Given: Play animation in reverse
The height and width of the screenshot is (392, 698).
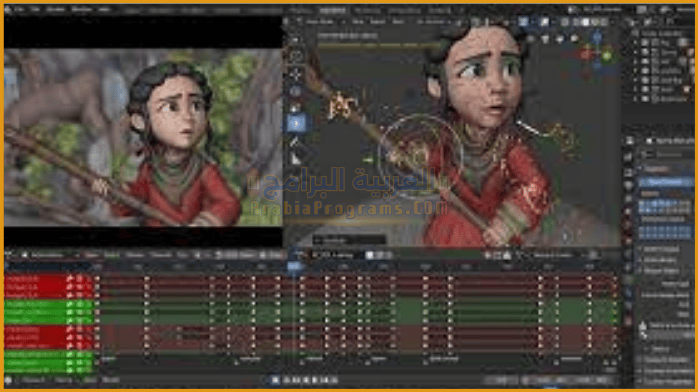Looking at the screenshot, I should coord(306,380).
